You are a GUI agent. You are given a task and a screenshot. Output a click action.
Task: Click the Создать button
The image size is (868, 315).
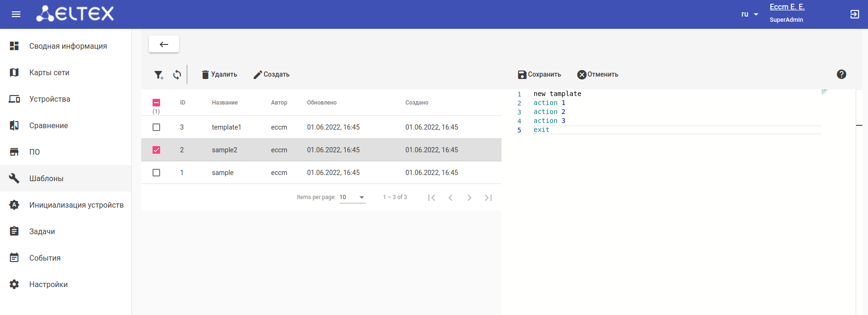[x=272, y=74]
